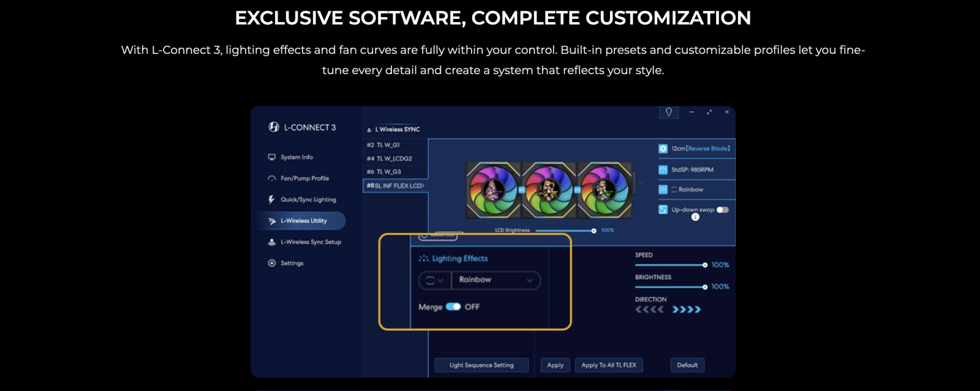Click the L Wireless SYNC header text
This screenshot has height=391, width=980.
[x=398, y=130]
